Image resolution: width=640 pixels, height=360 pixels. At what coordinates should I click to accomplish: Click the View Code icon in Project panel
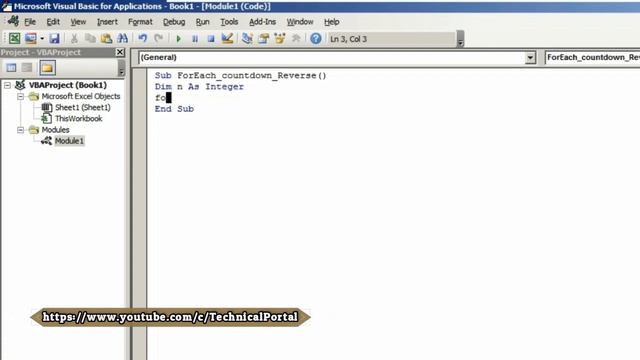[11, 68]
